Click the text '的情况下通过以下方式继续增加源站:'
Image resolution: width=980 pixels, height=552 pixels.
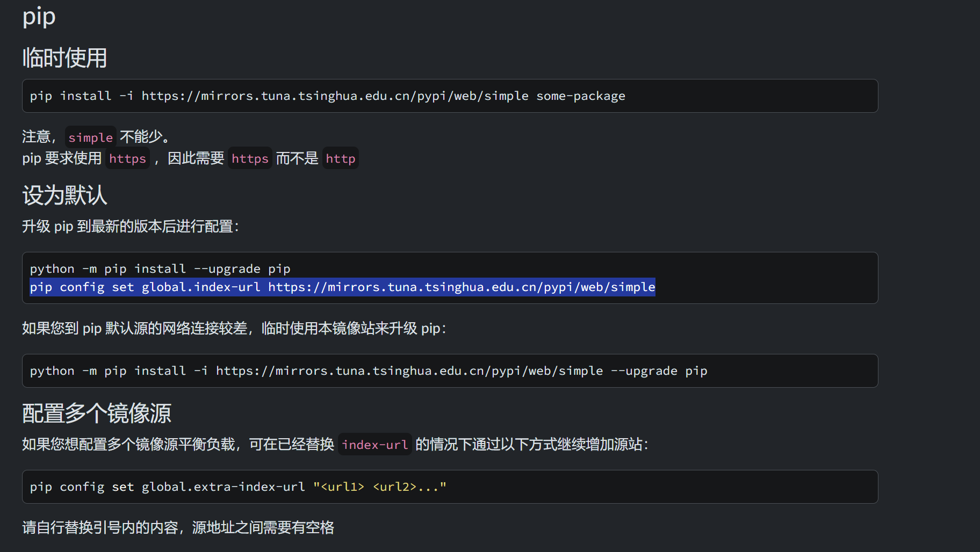click(x=532, y=445)
